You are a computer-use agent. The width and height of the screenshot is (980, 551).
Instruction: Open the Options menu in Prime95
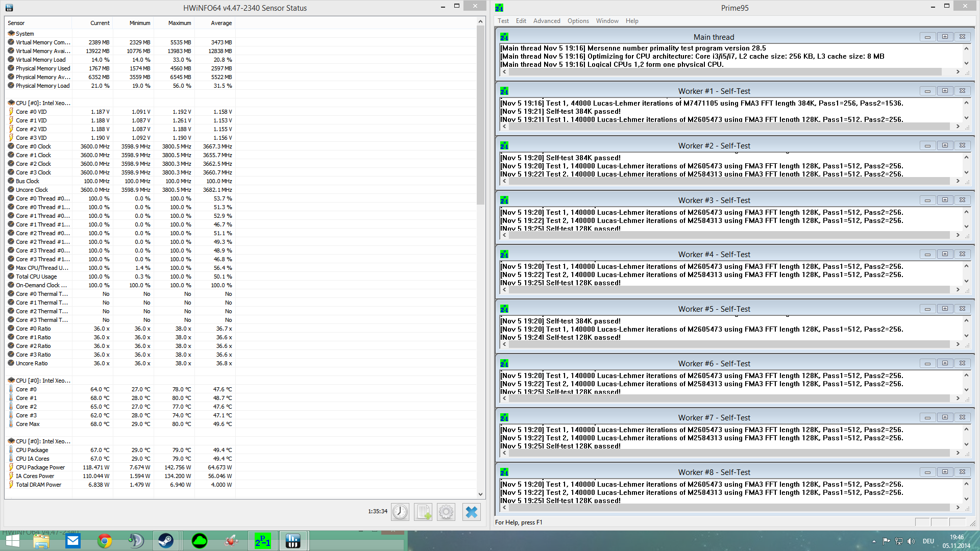(x=578, y=21)
